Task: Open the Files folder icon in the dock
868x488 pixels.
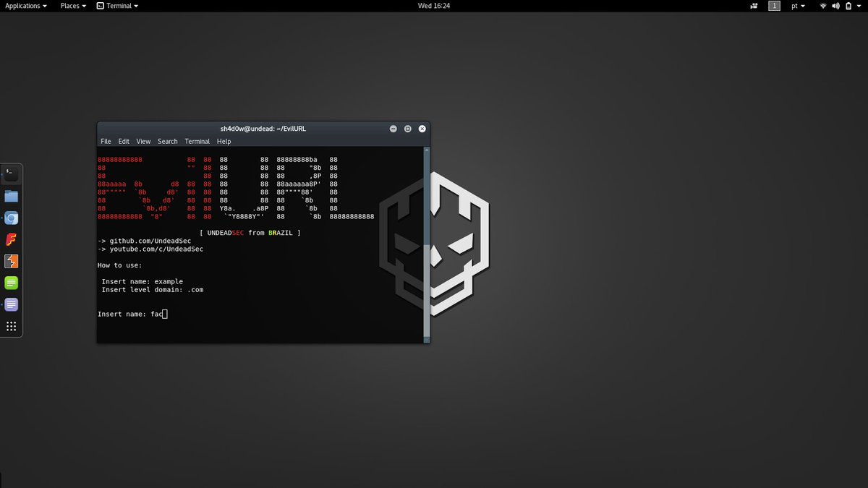Action: point(11,196)
